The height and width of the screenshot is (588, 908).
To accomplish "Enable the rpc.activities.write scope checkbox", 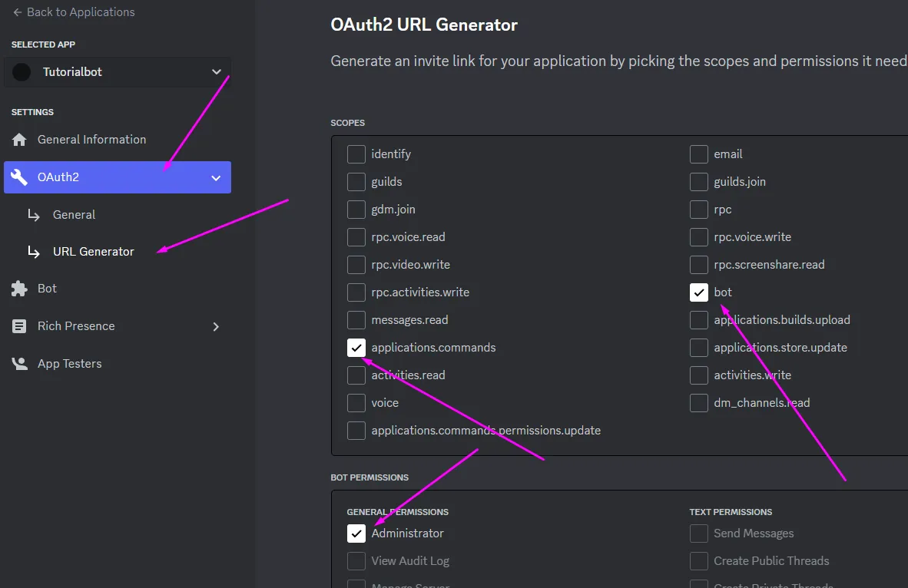I will (x=356, y=292).
